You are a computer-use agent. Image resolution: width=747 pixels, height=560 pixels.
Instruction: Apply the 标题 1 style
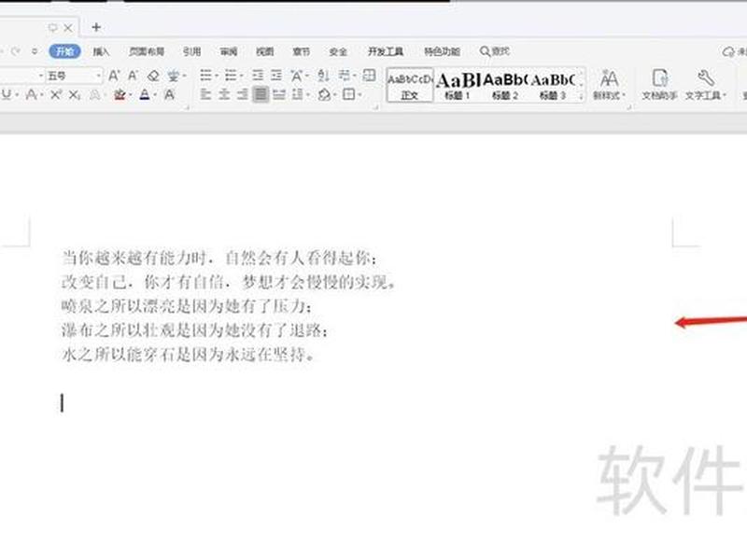click(x=458, y=86)
